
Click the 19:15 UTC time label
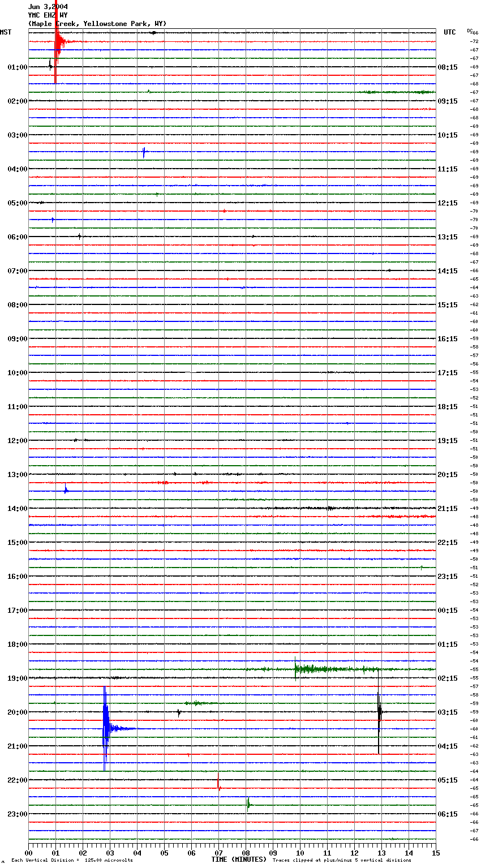448,441
